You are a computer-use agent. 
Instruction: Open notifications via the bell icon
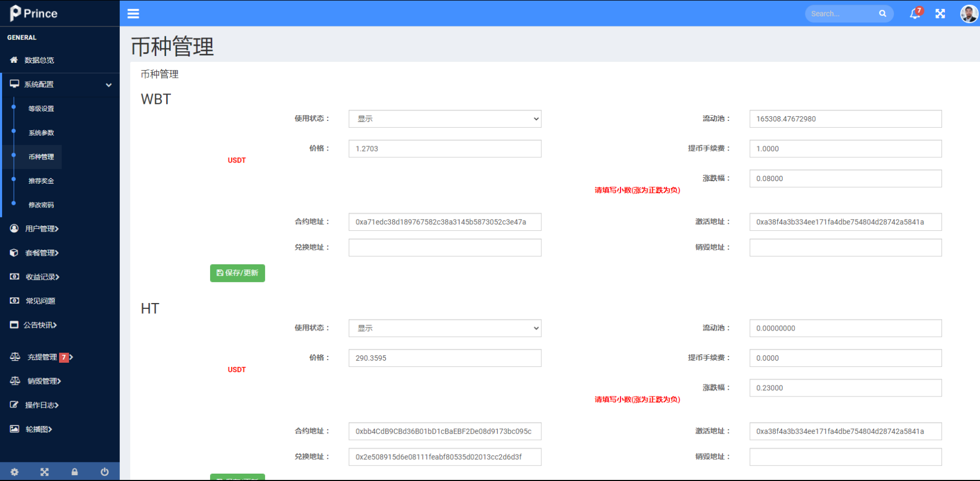pyautogui.click(x=915, y=14)
